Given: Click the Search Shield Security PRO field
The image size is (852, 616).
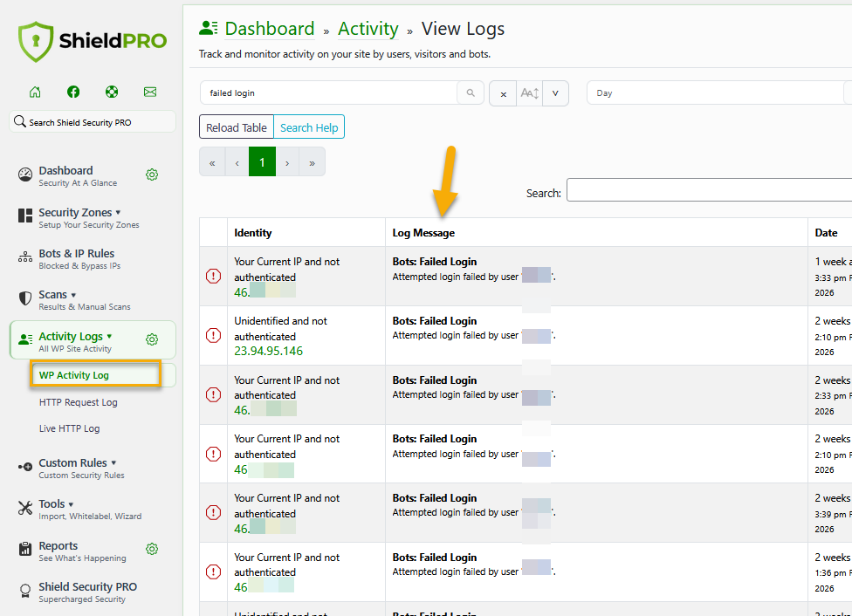Looking at the screenshot, I should pos(93,121).
